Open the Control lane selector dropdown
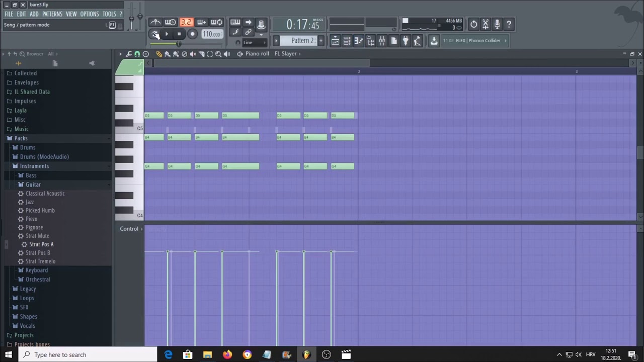This screenshot has height=362, width=644. pyautogui.click(x=131, y=229)
